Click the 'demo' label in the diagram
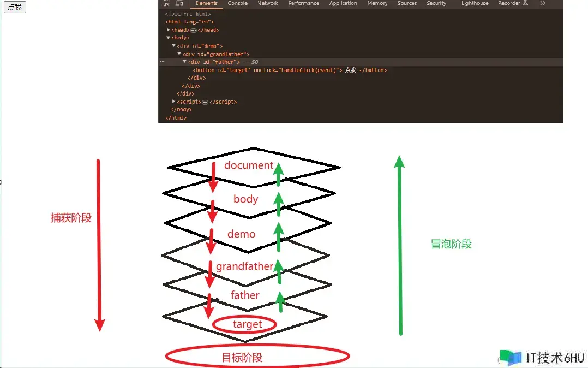Viewport: 588px width, 368px height. [x=241, y=234]
